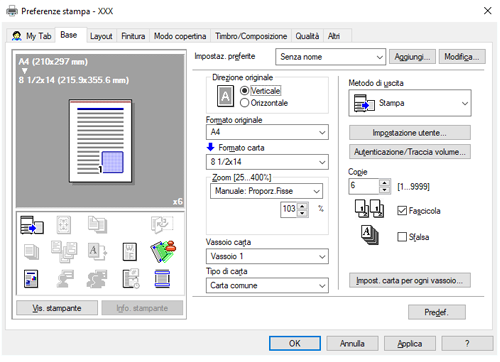Decrease zoom percentage with down arrow
This screenshot has height=362, width=500.
pyautogui.click(x=302, y=213)
